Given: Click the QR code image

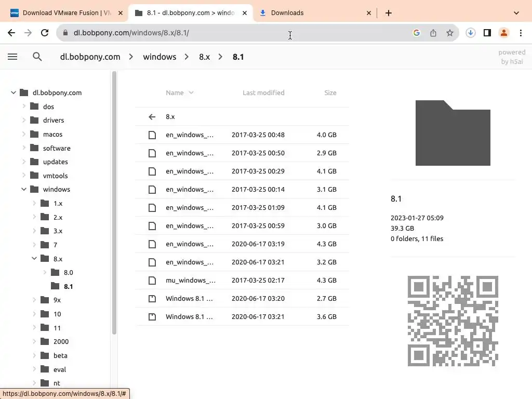Looking at the screenshot, I should click(x=453, y=321).
